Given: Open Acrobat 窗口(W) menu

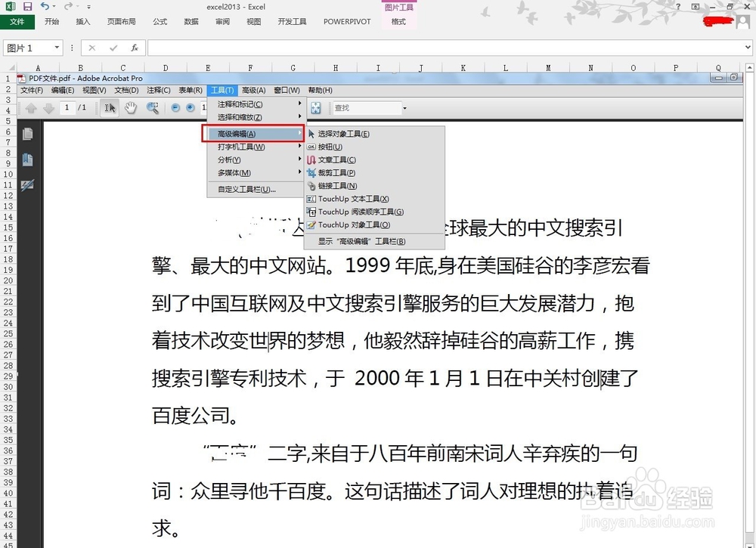Looking at the screenshot, I should [x=287, y=90].
